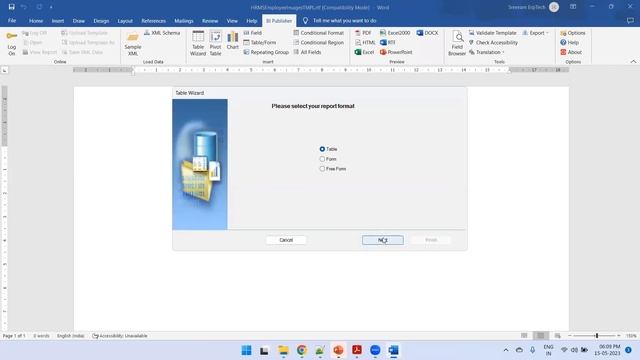Select the Form report format
The width and height of the screenshot is (640, 360).
(x=328, y=159)
